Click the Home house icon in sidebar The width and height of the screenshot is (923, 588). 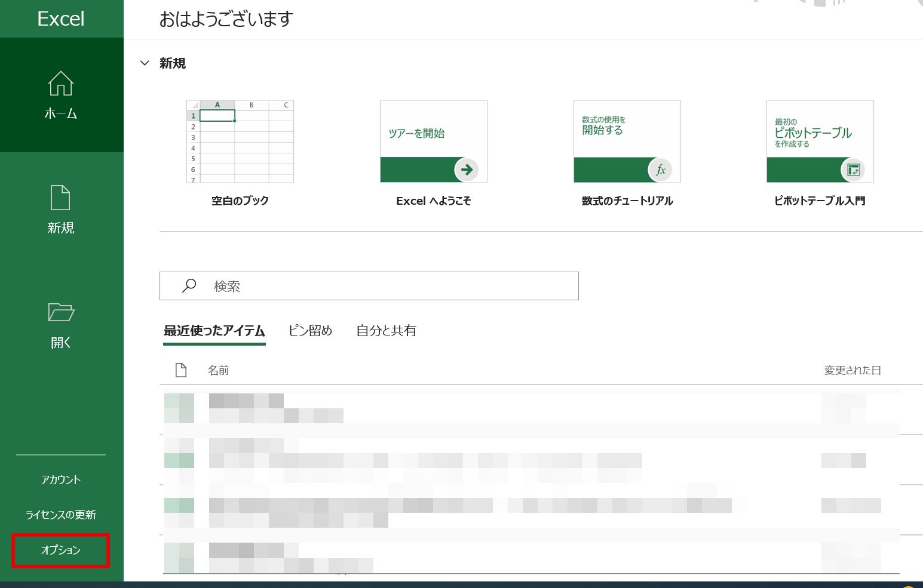tap(61, 83)
